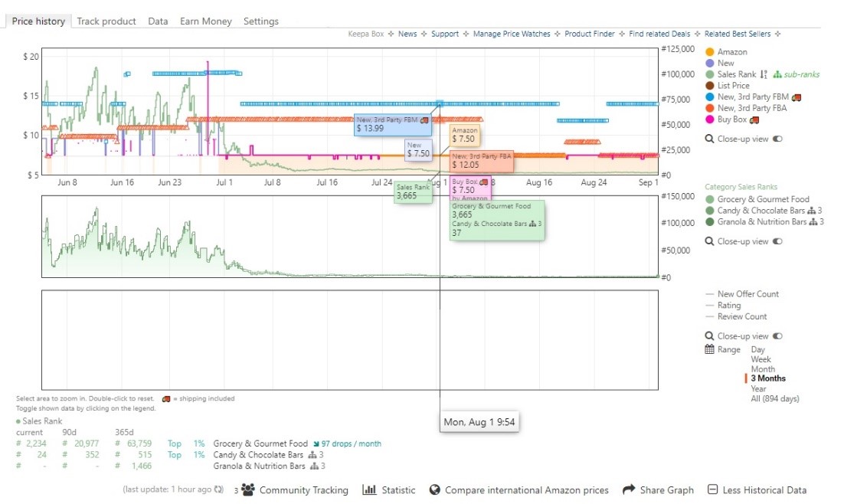Toggle the List Price series visibility

pyautogui.click(x=733, y=86)
